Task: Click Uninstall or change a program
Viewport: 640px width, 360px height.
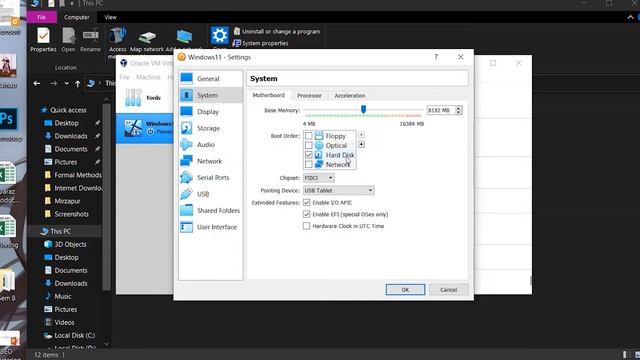Action: click(277, 31)
